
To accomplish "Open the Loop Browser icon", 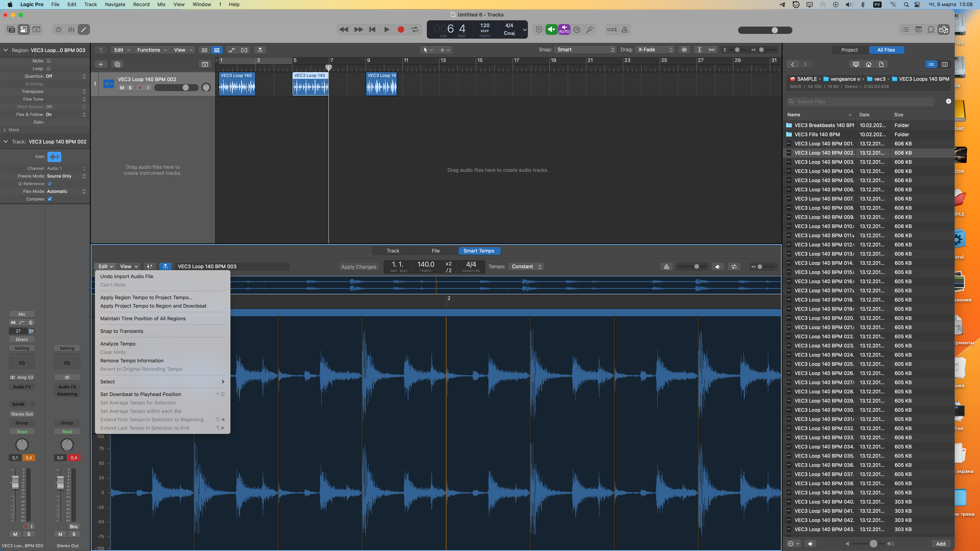I will [931, 29].
